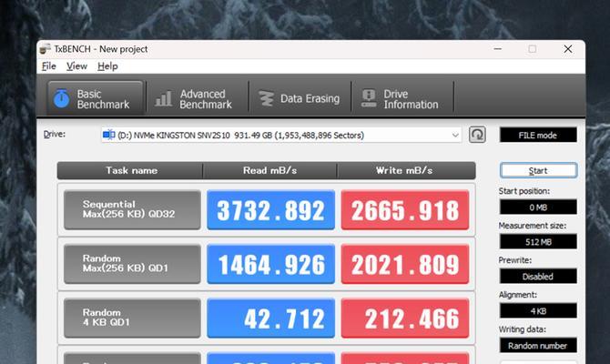Image resolution: width=610 pixels, height=364 pixels.
Task: Click the bar chart icon on Advanced Benchmark
Action: 163,99
